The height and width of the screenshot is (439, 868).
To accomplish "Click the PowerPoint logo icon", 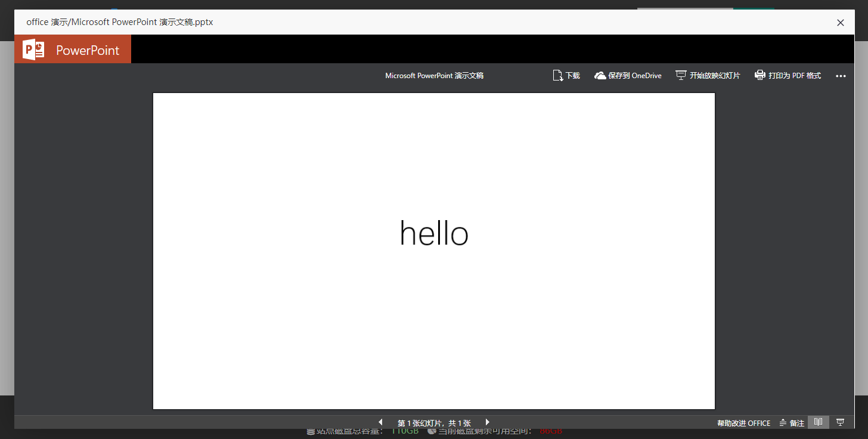I will pyautogui.click(x=33, y=50).
